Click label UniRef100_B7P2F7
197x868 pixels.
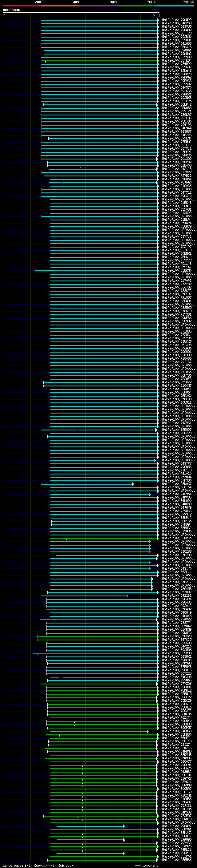[177, 582]
